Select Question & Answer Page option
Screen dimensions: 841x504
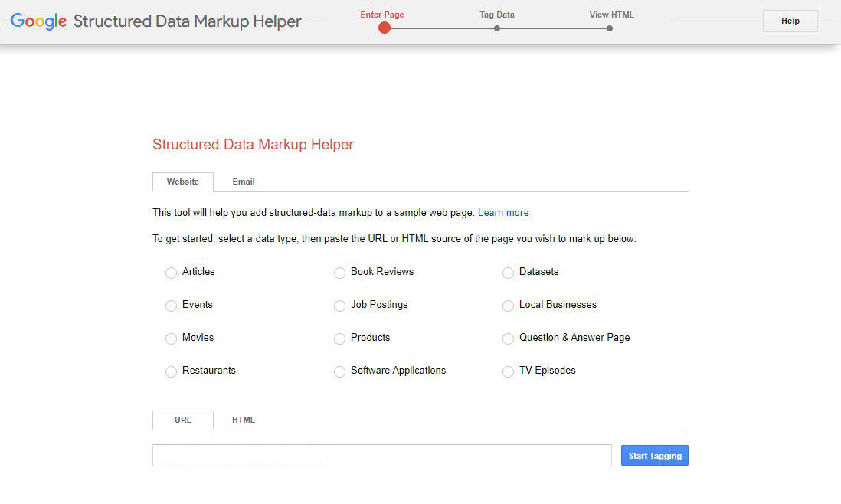(x=508, y=339)
